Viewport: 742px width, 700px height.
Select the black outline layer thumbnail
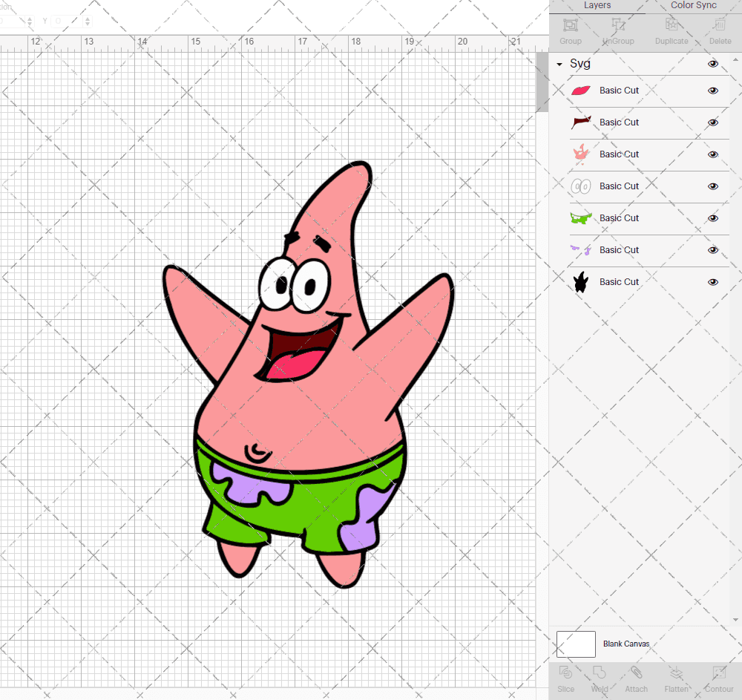tap(581, 282)
